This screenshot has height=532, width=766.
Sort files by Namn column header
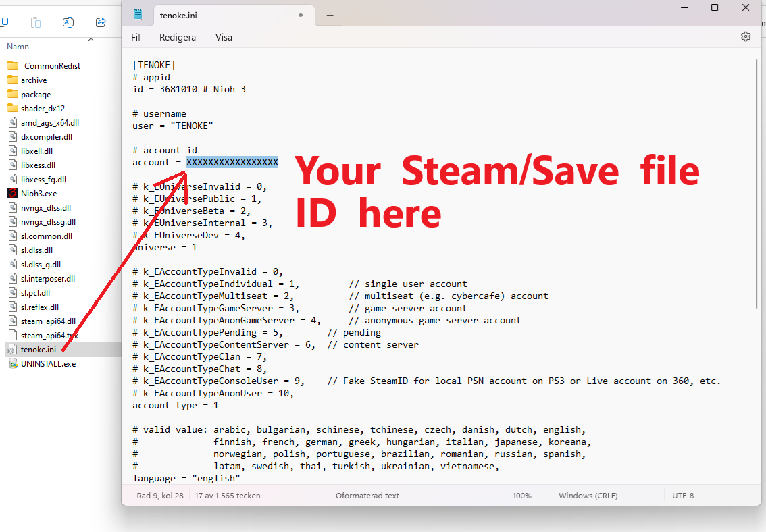(x=18, y=47)
